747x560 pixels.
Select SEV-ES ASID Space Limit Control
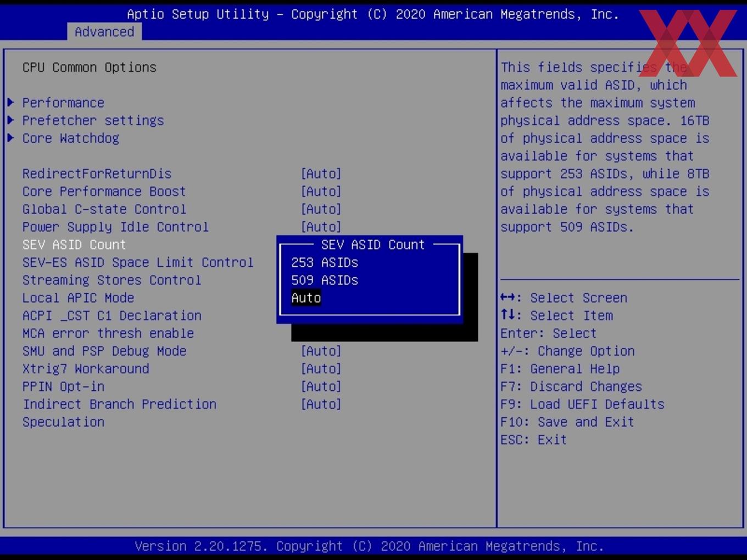click(x=138, y=262)
